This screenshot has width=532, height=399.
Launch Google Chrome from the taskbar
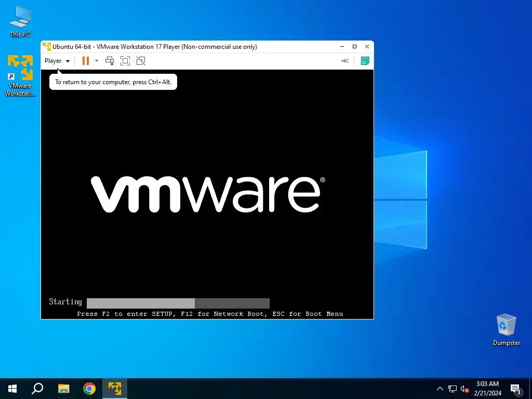click(x=89, y=389)
